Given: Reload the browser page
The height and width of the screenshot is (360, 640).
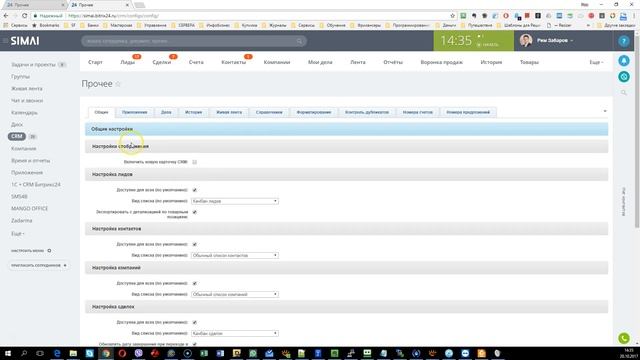Looking at the screenshot, I should click(24, 16).
